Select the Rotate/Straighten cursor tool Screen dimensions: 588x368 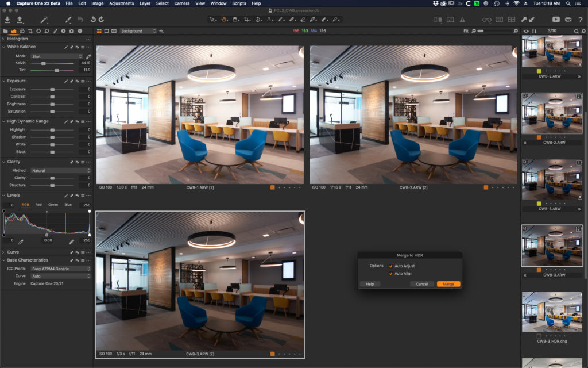point(258,20)
